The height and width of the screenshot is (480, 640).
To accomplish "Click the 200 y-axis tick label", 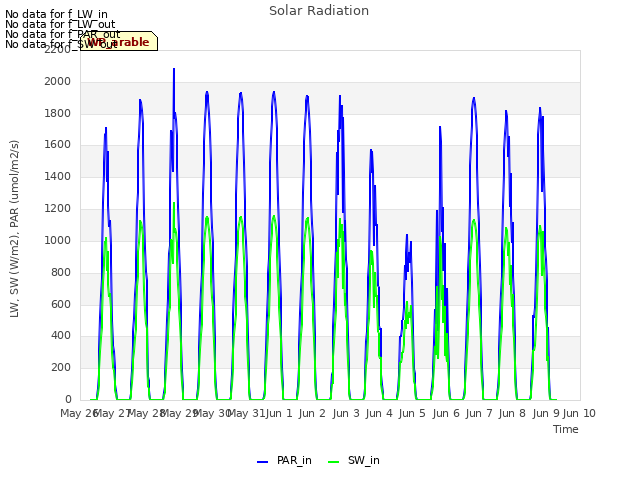I will click(x=61, y=368).
